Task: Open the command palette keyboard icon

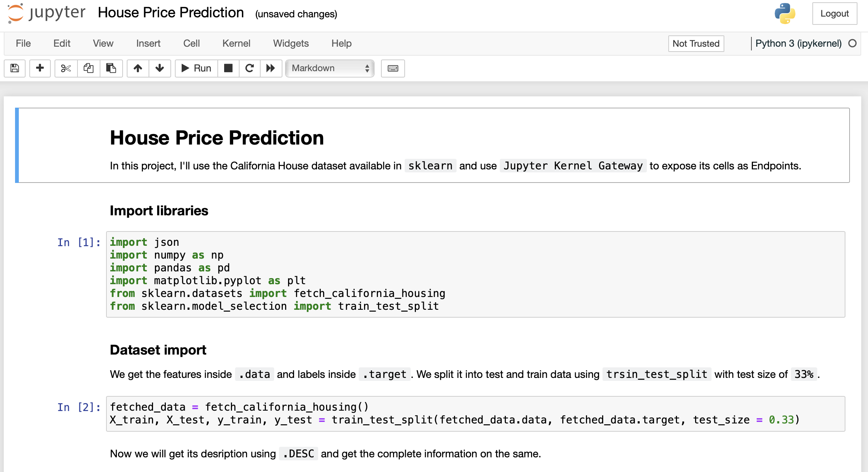Action: point(393,69)
